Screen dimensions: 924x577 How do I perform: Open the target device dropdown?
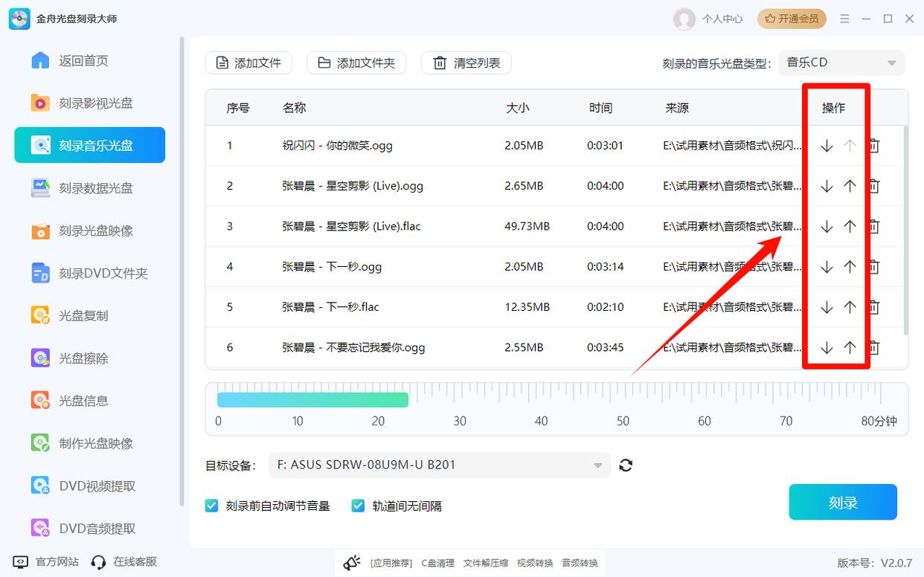[597, 465]
